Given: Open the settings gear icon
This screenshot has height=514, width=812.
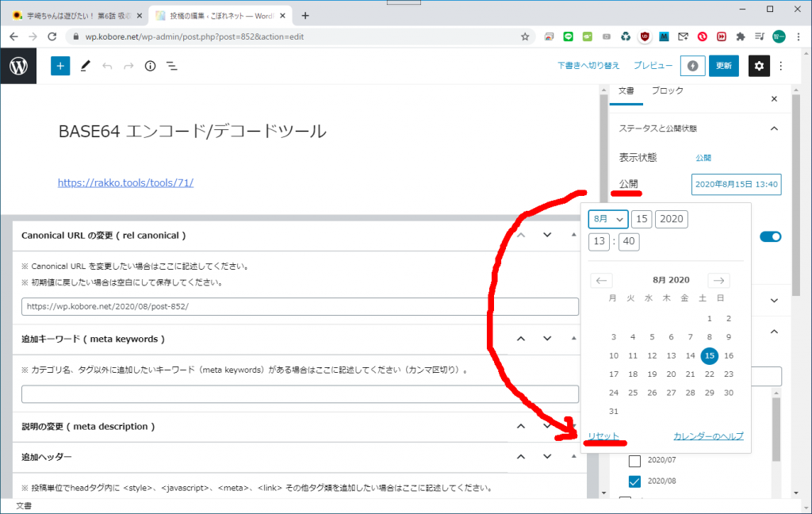Looking at the screenshot, I should coord(759,66).
